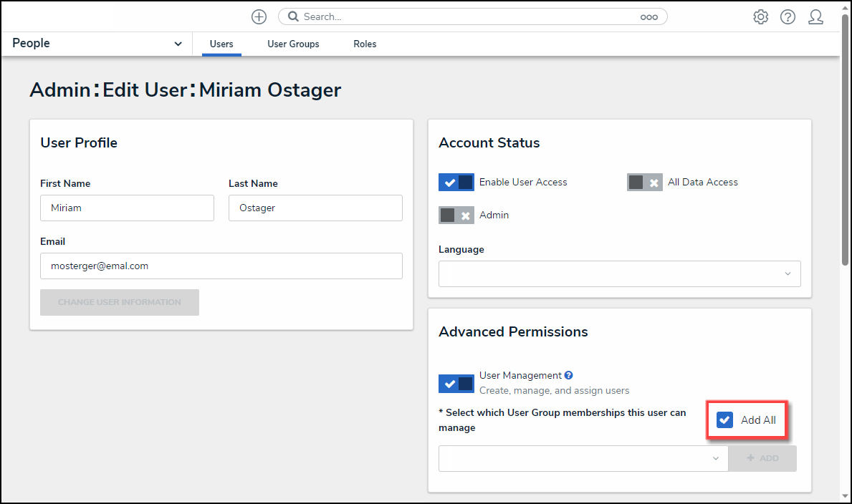Click into the Email field
The height and width of the screenshot is (504, 852).
221,266
